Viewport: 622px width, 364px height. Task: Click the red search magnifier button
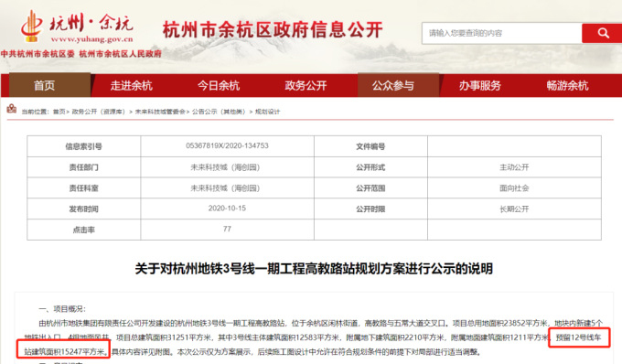click(x=602, y=33)
